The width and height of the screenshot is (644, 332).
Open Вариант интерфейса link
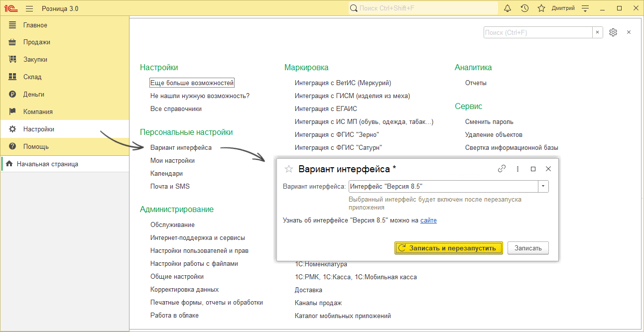[181, 148]
